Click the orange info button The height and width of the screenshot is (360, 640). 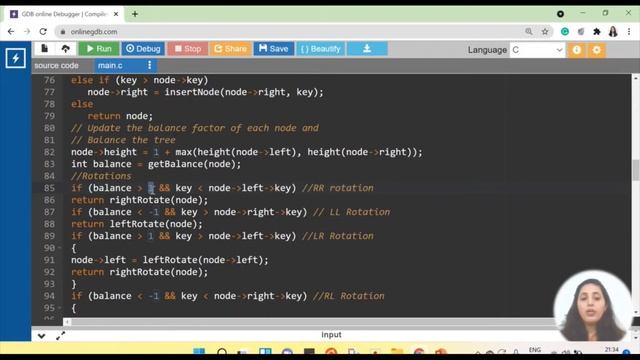pos(577,50)
